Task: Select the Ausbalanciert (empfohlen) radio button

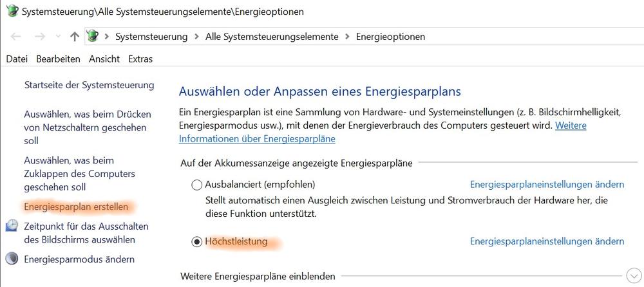Action: tap(197, 185)
